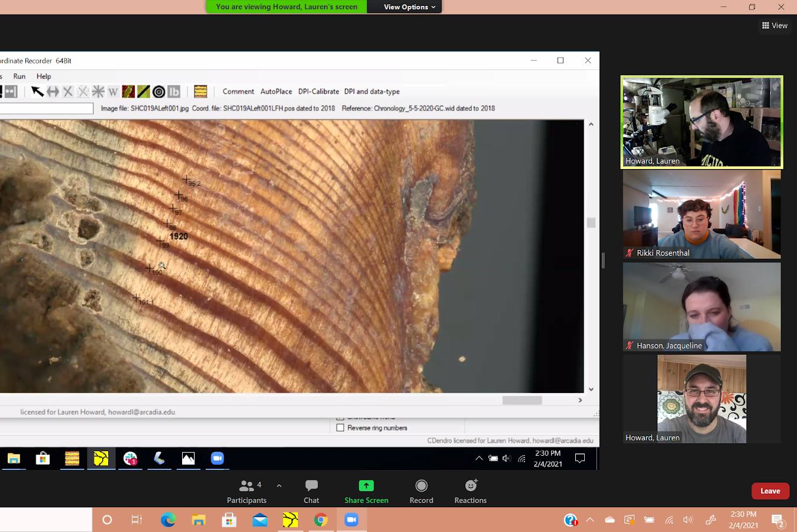Click the image scroll-down arrow
Viewport: 797px width, 532px height.
click(x=591, y=389)
